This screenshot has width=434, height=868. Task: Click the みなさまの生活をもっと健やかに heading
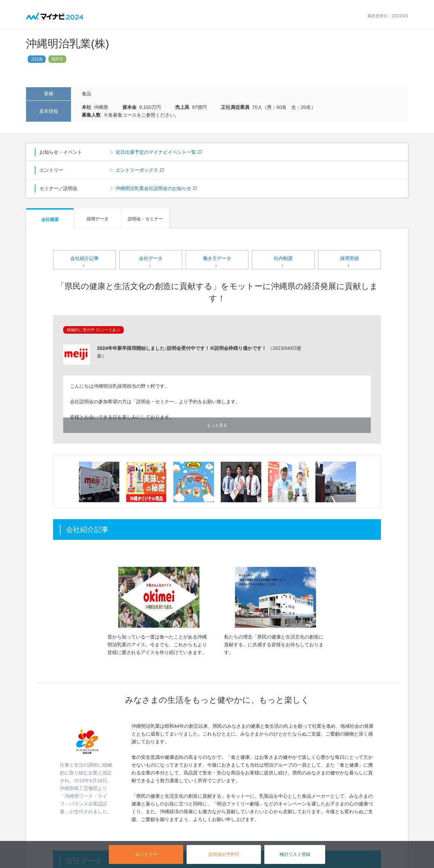coord(217,700)
